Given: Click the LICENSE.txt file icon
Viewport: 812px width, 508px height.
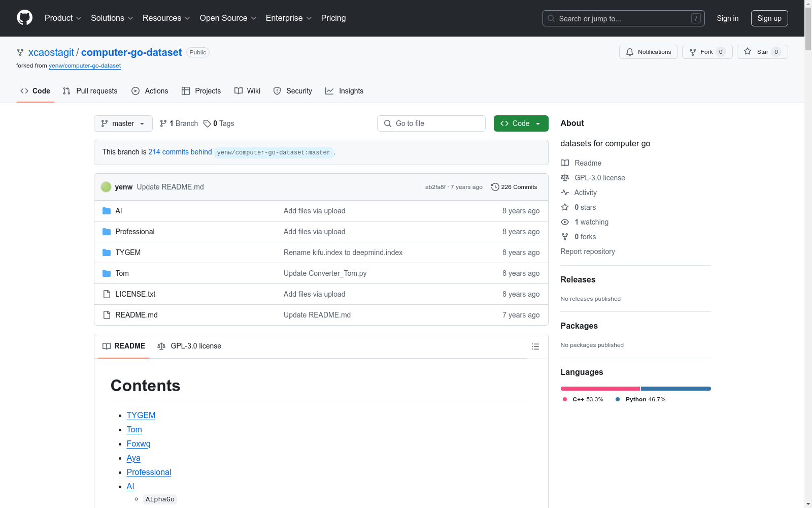Looking at the screenshot, I should [107, 294].
